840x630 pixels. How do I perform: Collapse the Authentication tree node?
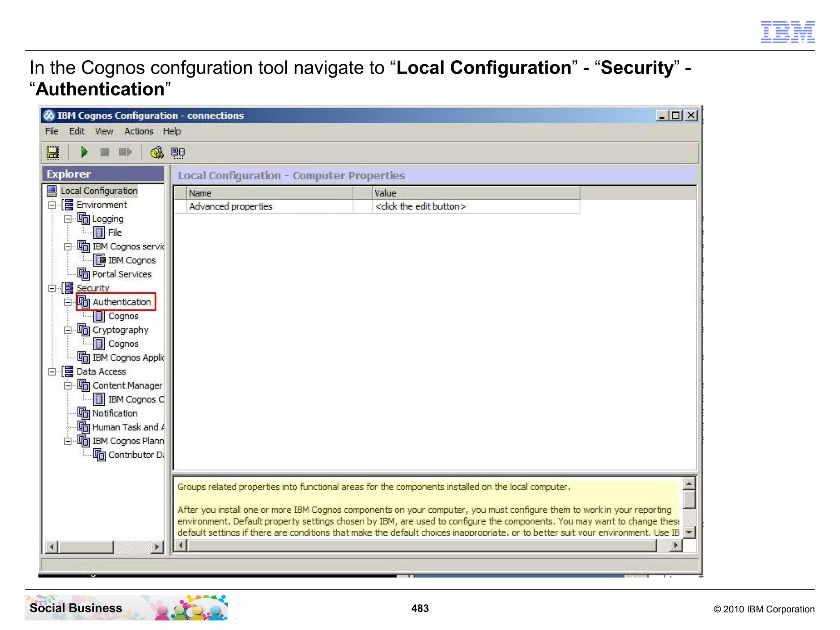pos(68,302)
